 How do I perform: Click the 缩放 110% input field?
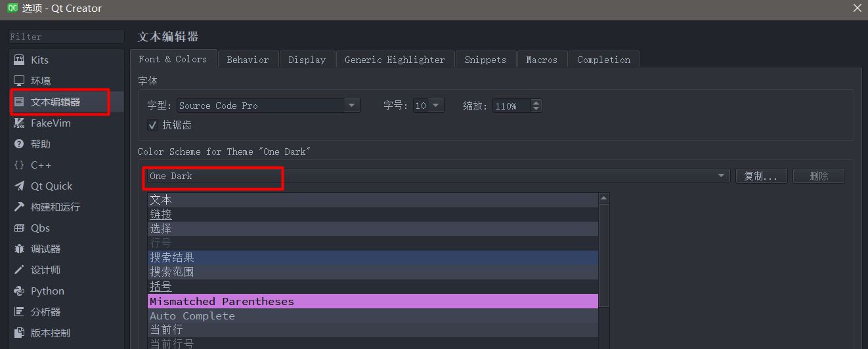point(511,106)
